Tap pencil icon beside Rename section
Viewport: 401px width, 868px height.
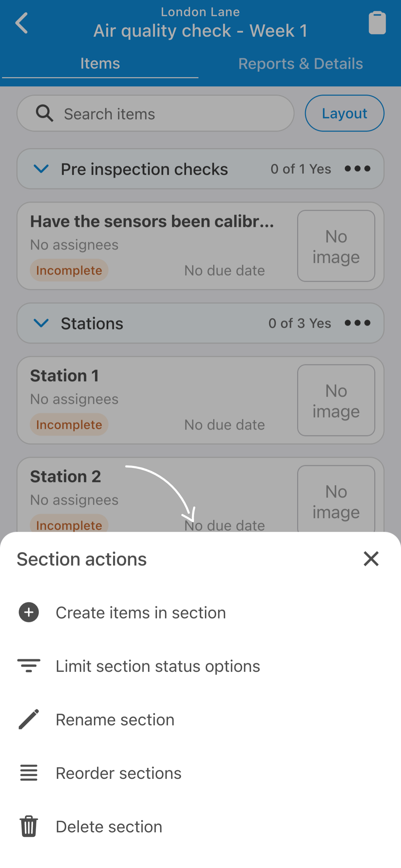(29, 719)
